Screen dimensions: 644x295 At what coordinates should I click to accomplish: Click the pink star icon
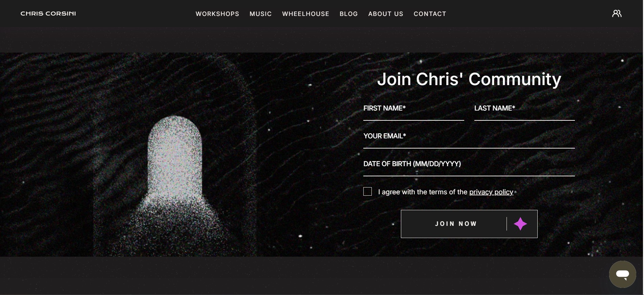pos(520,224)
